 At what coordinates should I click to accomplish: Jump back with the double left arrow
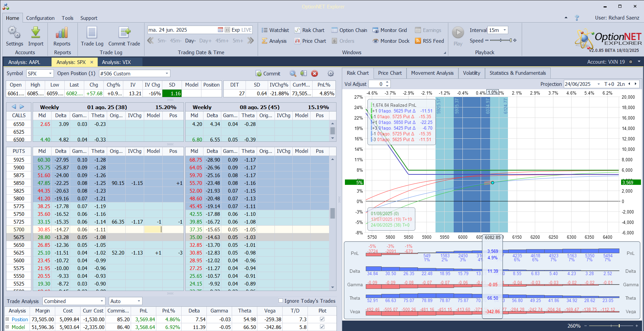pyautogui.click(x=151, y=41)
